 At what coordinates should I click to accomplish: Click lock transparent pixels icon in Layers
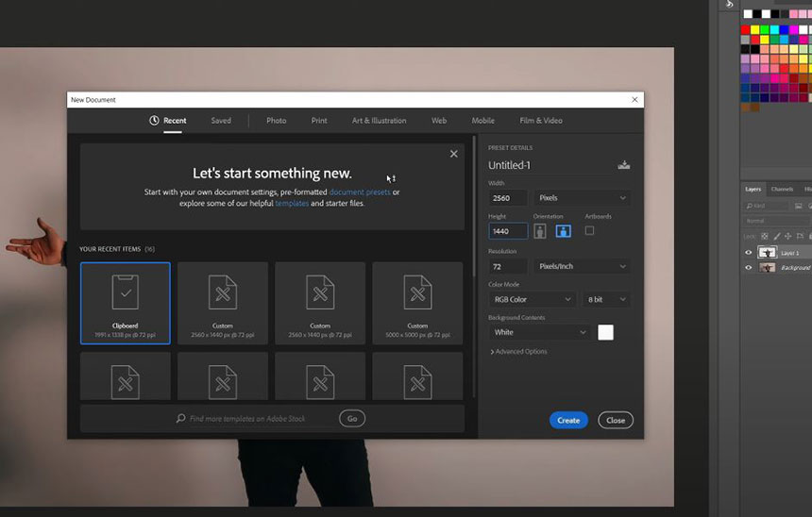click(x=765, y=236)
